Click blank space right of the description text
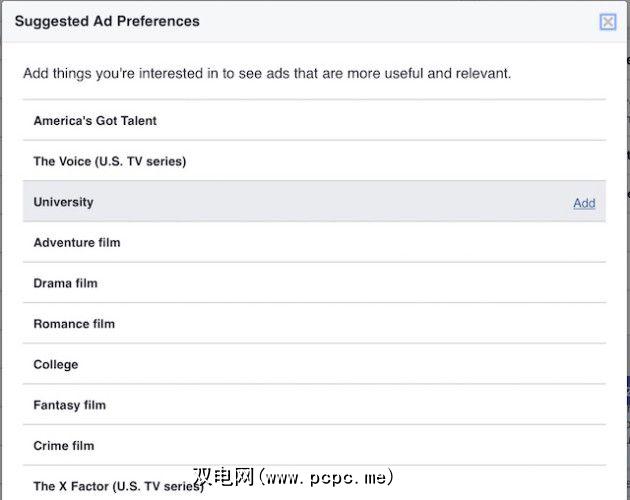Screen dimensions: 630x500 click(x=570, y=74)
